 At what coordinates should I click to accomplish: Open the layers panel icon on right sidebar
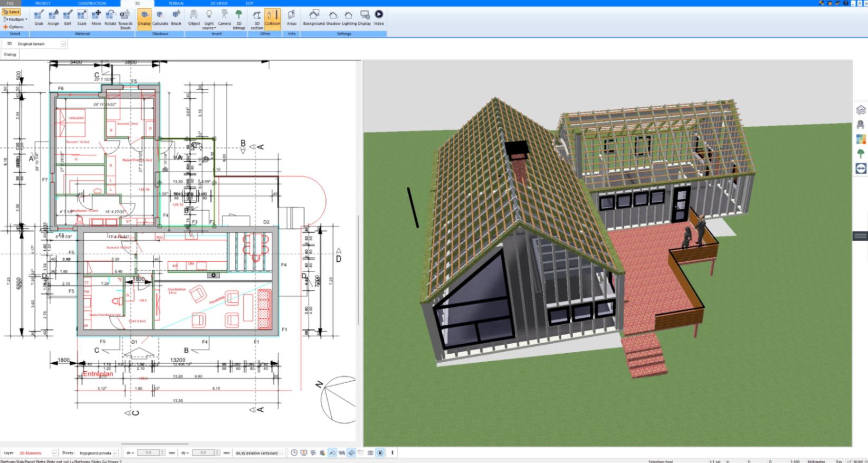tap(861, 110)
